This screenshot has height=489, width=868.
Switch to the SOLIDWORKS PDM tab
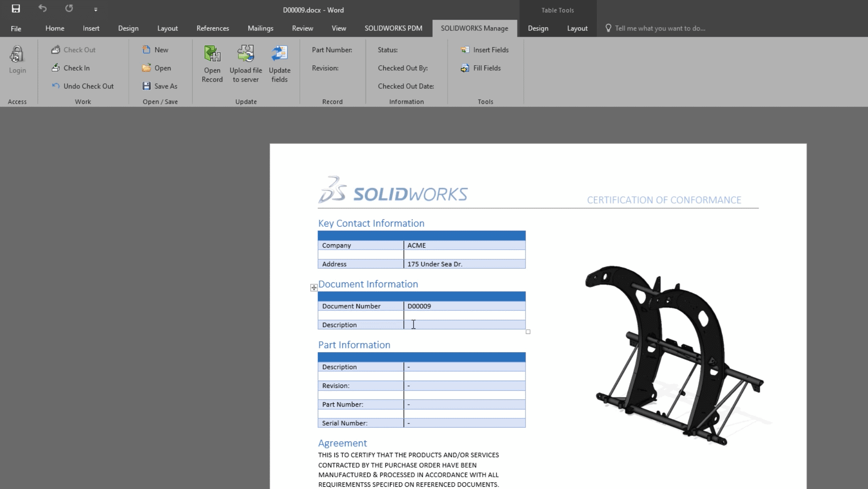coord(393,28)
